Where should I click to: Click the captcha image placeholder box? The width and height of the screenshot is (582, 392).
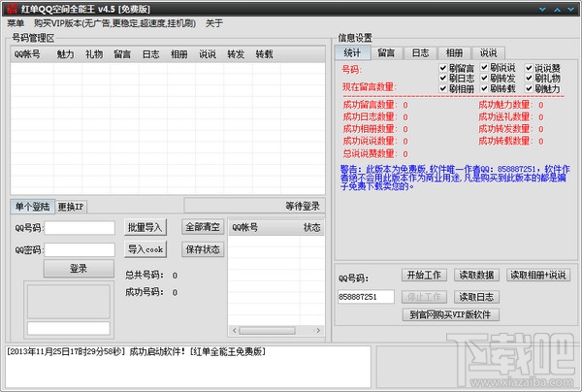pyautogui.click(x=69, y=302)
